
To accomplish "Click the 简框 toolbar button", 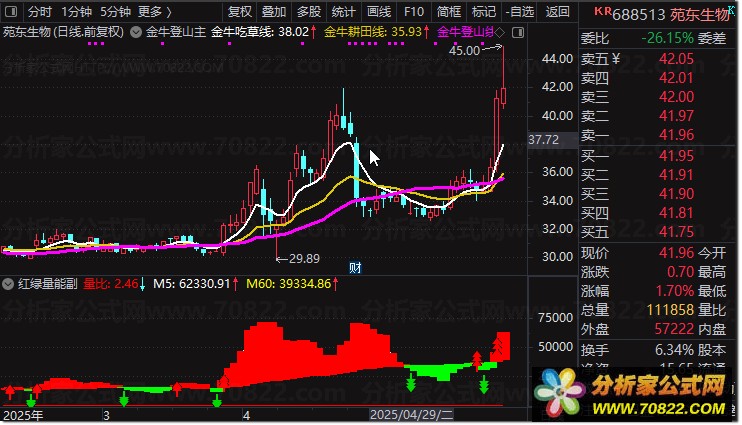I will (x=449, y=11).
